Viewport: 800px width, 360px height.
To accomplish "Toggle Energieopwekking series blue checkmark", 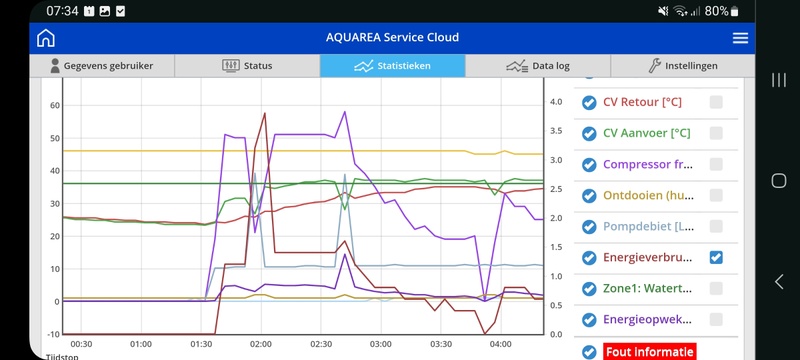I will point(589,320).
